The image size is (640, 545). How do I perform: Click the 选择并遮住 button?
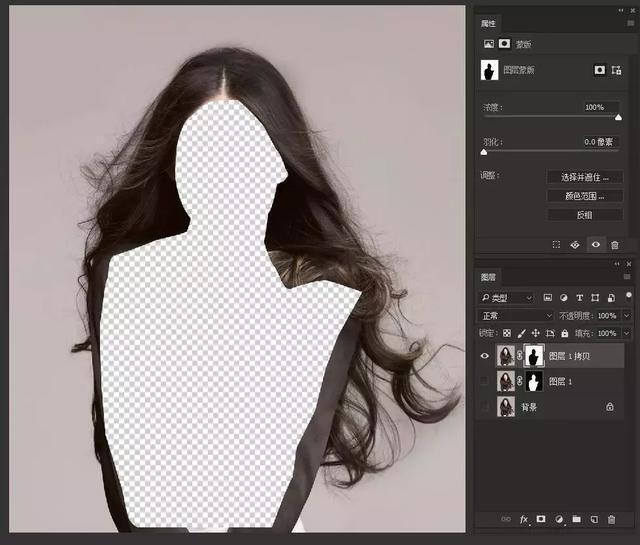point(584,177)
